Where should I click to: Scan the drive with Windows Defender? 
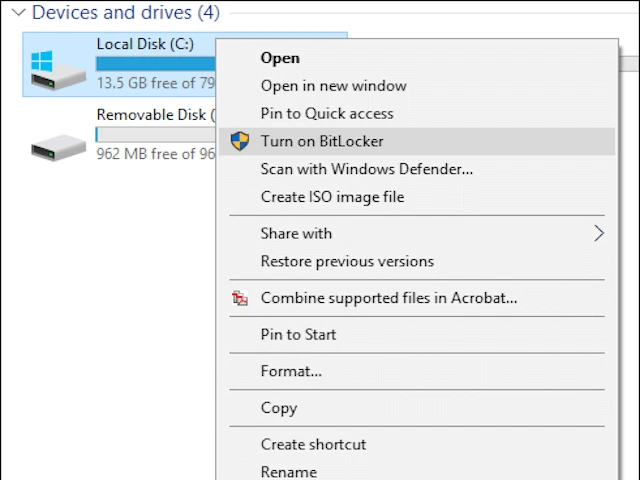tap(366, 169)
